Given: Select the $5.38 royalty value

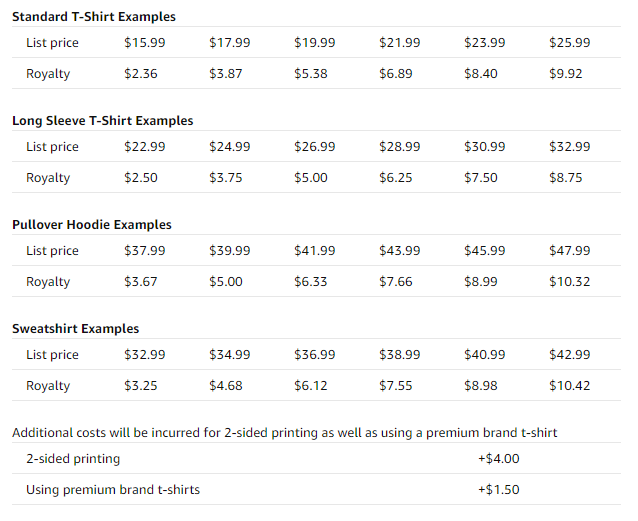Looking at the screenshot, I should click(x=310, y=73).
